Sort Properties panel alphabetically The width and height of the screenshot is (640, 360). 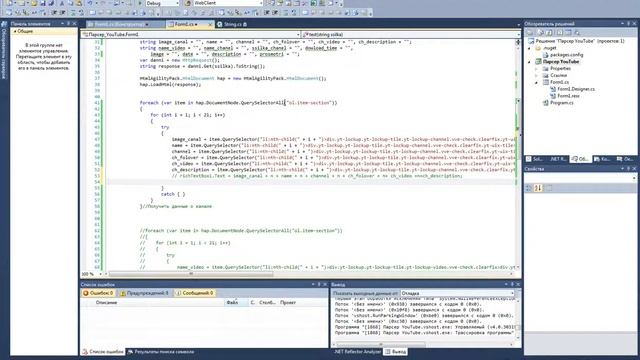coord(538,188)
